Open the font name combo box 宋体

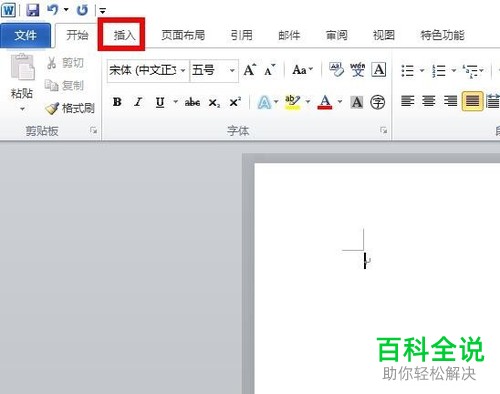pyautogui.click(x=147, y=70)
